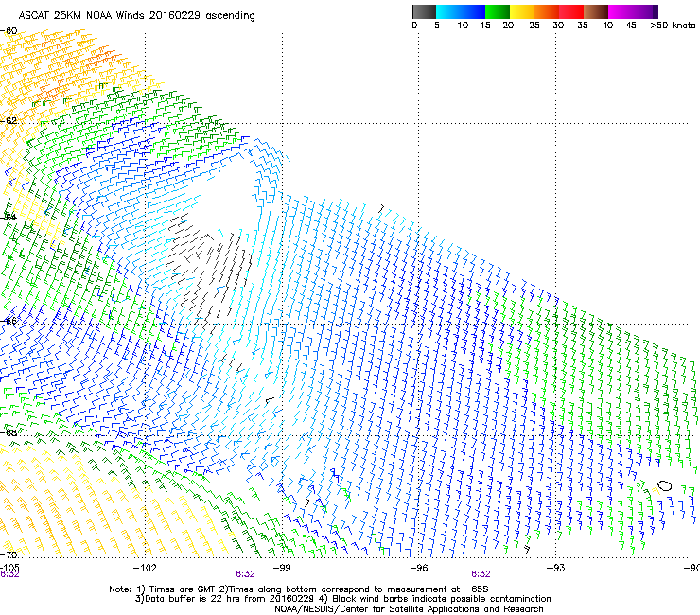Click the '-70' latitude axis label
Image resolution: width=700 pixels, height=615 pixels.
[x=9, y=554]
